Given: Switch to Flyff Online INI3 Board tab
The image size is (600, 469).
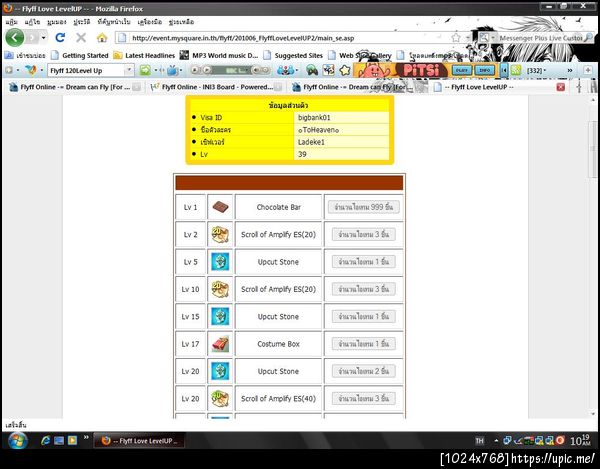Looking at the screenshot, I should (x=215, y=87).
